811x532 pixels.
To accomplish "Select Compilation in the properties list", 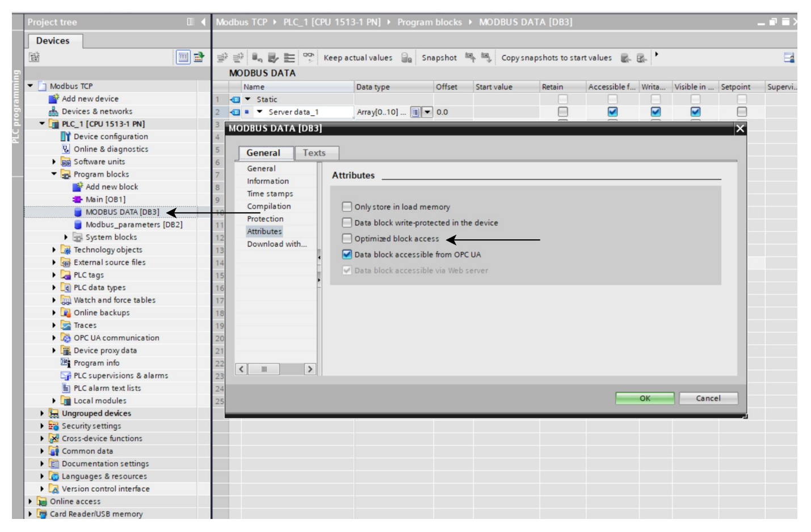I will click(269, 206).
